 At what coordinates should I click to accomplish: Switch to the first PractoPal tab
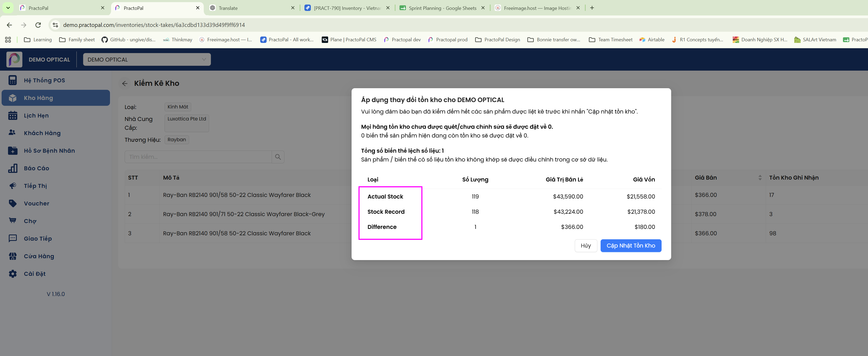62,8
